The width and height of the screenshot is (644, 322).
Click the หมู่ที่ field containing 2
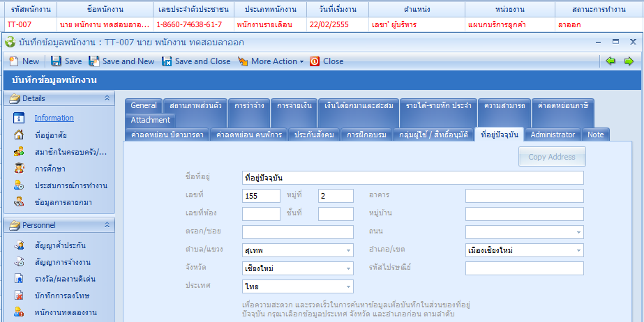(336, 196)
